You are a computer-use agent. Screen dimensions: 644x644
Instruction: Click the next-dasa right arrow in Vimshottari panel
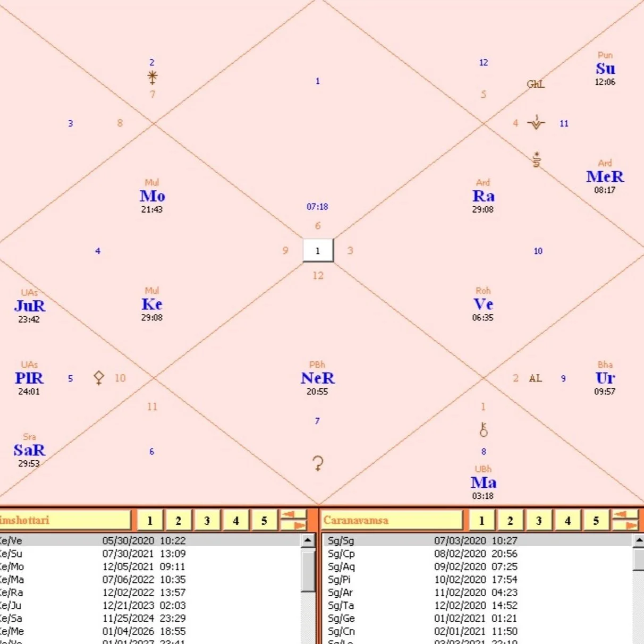coord(293,526)
